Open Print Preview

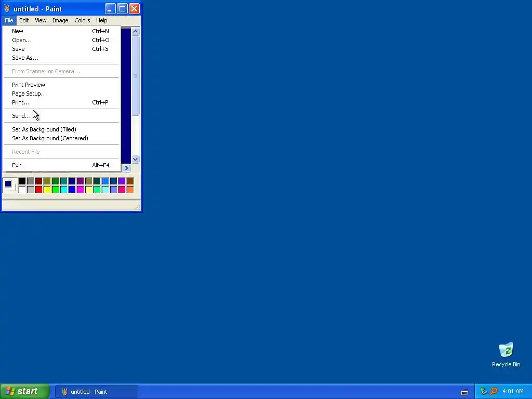(x=61, y=85)
